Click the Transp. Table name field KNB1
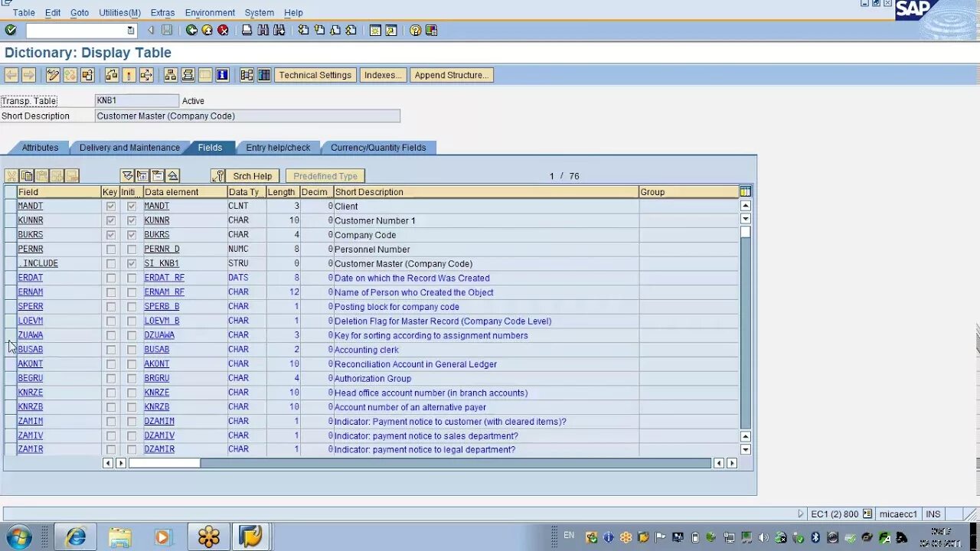Viewport: 980px width, 551px height. pyautogui.click(x=137, y=101)
